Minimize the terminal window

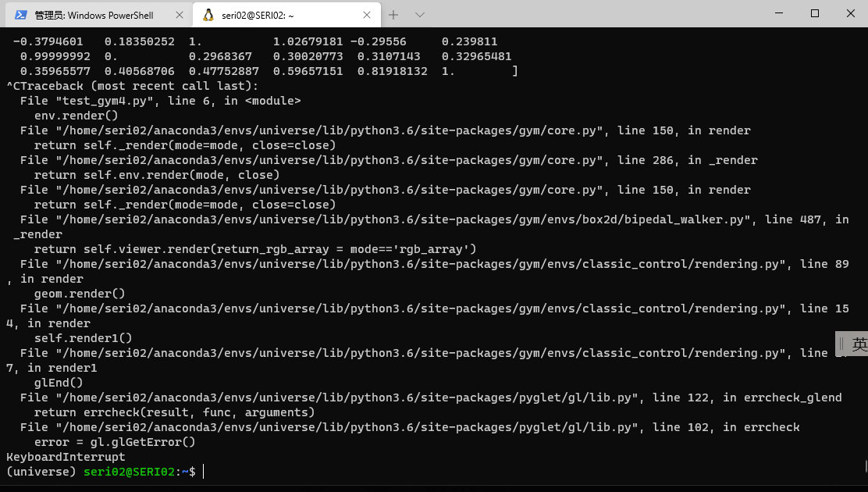779,13
